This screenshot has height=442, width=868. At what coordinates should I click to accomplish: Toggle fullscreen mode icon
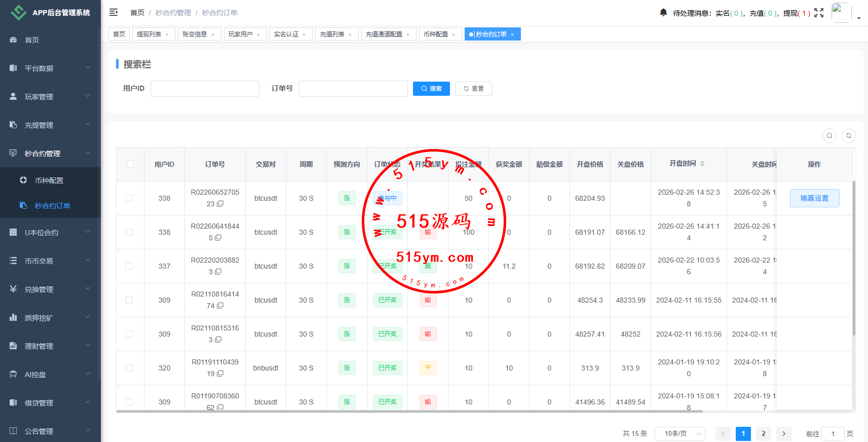pyautogui.click(x=819, y=13)
